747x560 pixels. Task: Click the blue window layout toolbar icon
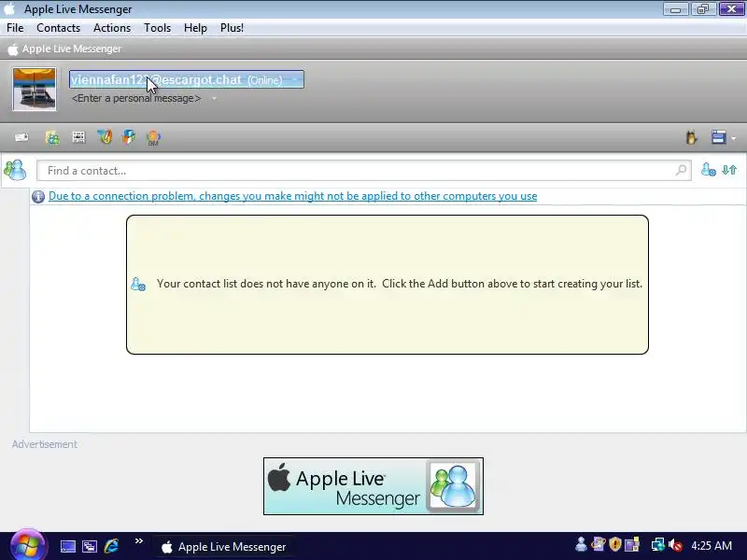(x=718, y=137)
